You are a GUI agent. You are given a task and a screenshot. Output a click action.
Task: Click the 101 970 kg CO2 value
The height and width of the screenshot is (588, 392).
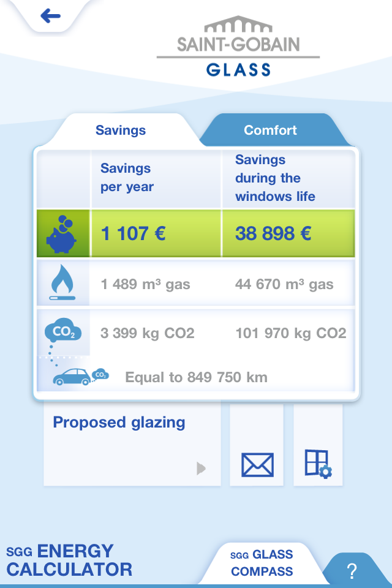tap(291, 333)
